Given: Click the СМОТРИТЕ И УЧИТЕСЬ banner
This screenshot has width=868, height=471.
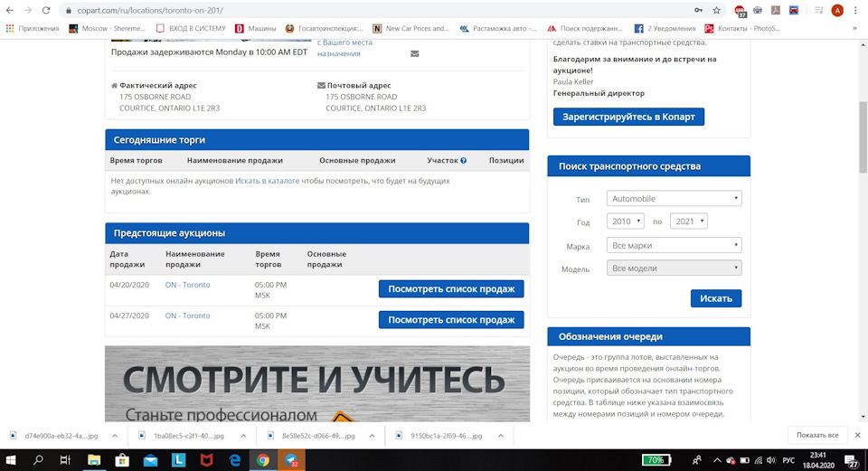Looking at the screenshot, I should click(317, 384).
